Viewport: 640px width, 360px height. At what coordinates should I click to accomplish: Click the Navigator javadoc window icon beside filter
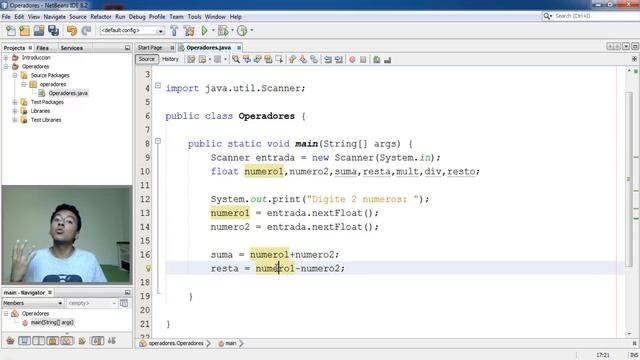point(124,303)
